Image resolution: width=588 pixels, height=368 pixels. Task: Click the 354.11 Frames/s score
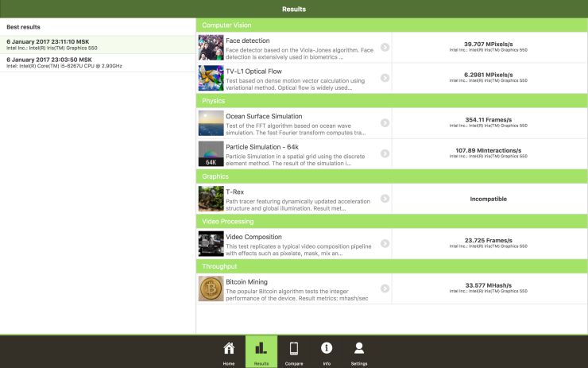click(x=488, y=120)
